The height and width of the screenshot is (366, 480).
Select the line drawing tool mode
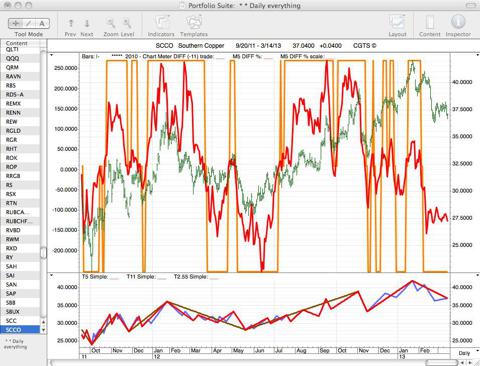tap(29, 23)
